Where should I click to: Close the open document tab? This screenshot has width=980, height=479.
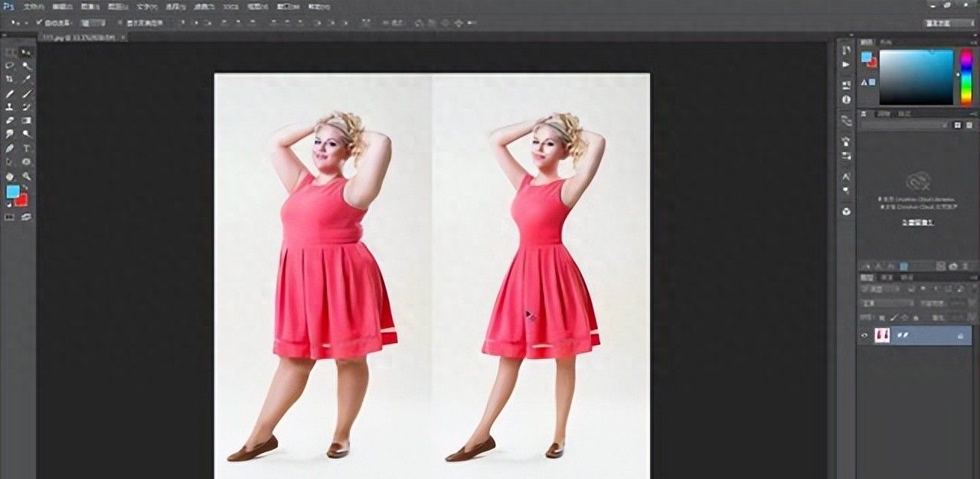[x=122, y=37]
